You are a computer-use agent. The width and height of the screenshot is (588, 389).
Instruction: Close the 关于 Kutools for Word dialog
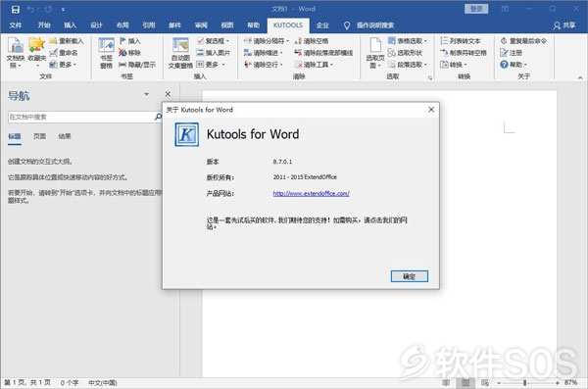pyautogui.click(x=431, y=110)
